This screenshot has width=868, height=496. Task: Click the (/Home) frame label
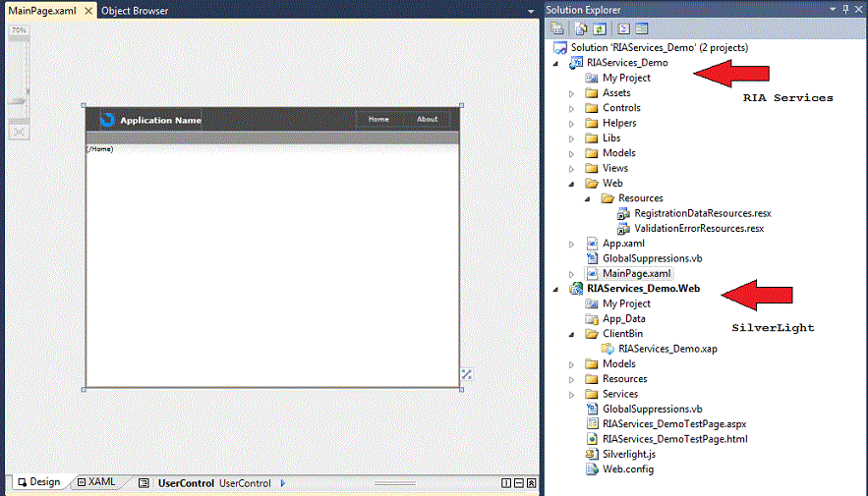point(99,148)
